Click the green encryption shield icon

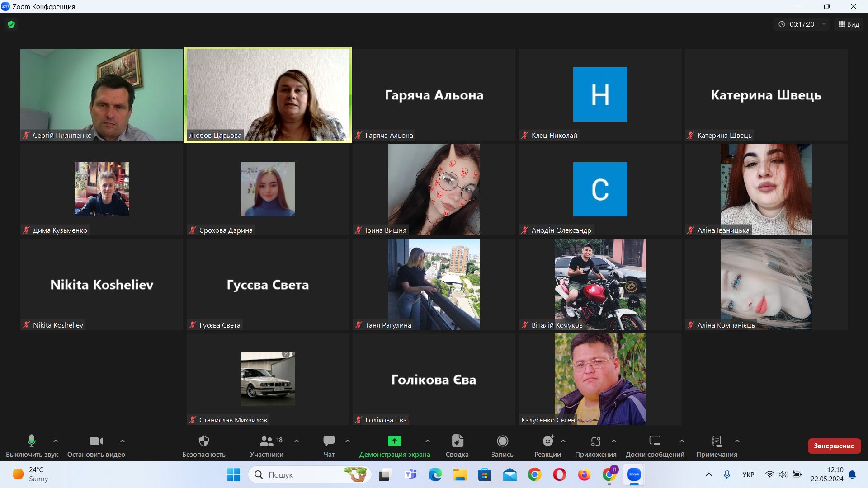coord(11,24)
